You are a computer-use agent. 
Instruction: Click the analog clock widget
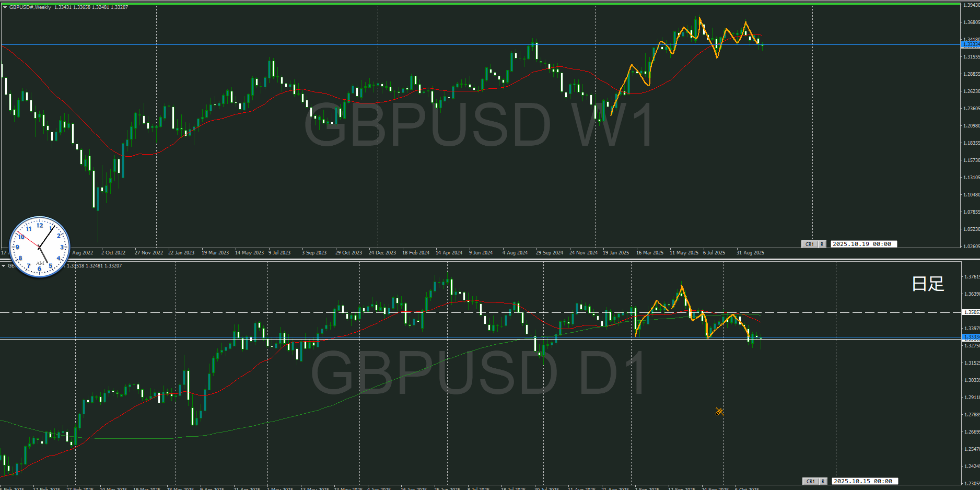click(x=40, y=247)
